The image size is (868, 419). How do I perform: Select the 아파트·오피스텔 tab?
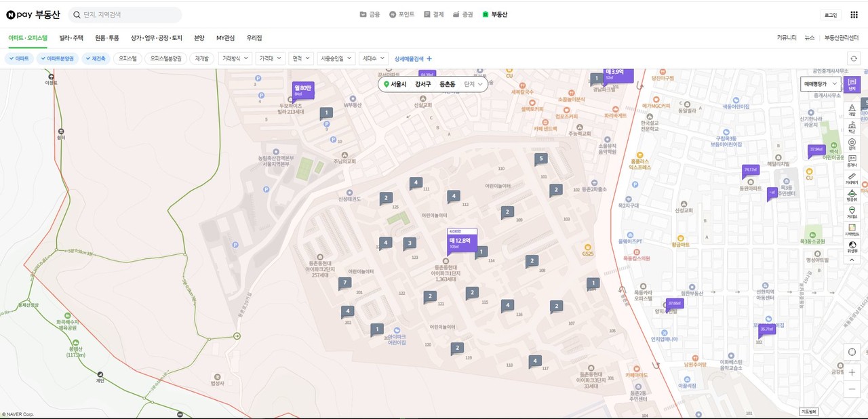[28, 38]
